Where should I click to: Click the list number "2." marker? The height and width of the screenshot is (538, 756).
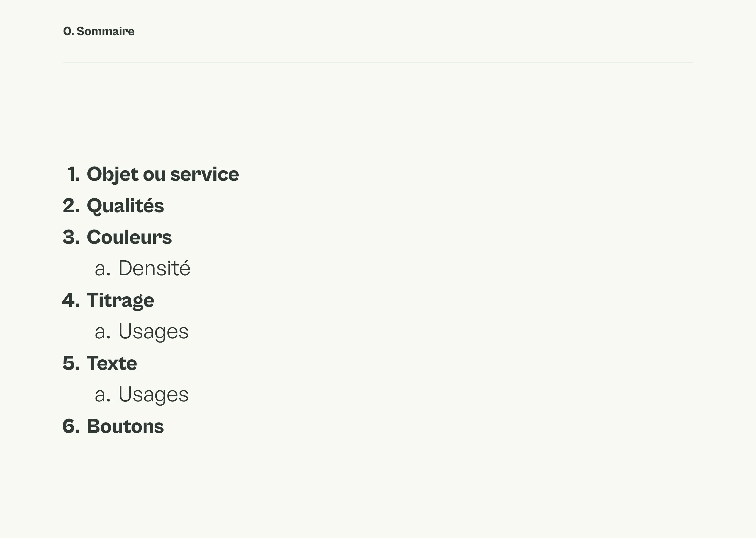coord(71,206)
